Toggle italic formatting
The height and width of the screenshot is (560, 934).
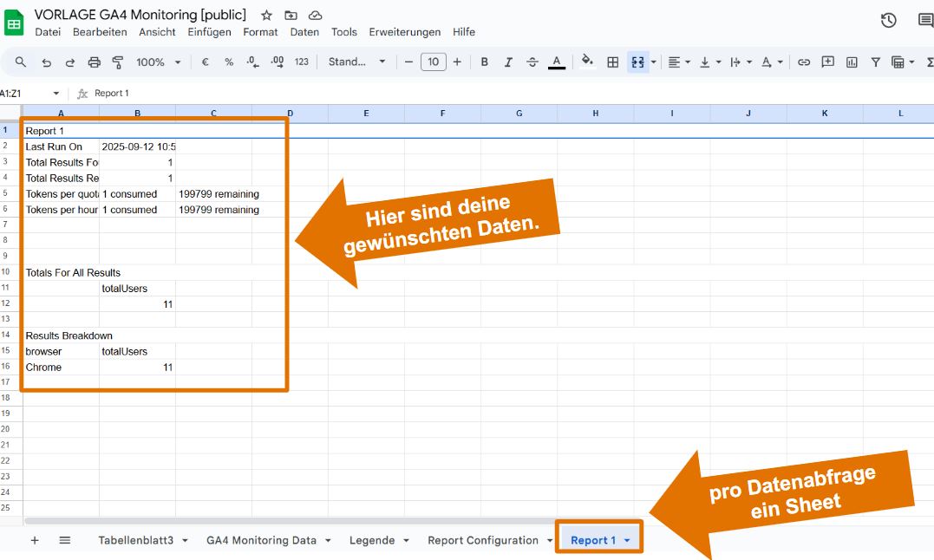(508, 62)
